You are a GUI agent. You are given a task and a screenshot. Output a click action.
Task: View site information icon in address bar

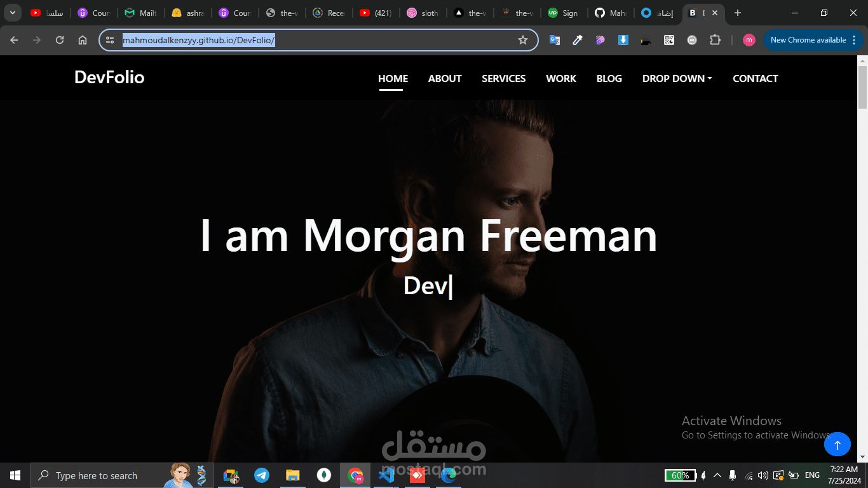(x=110, y=40)
